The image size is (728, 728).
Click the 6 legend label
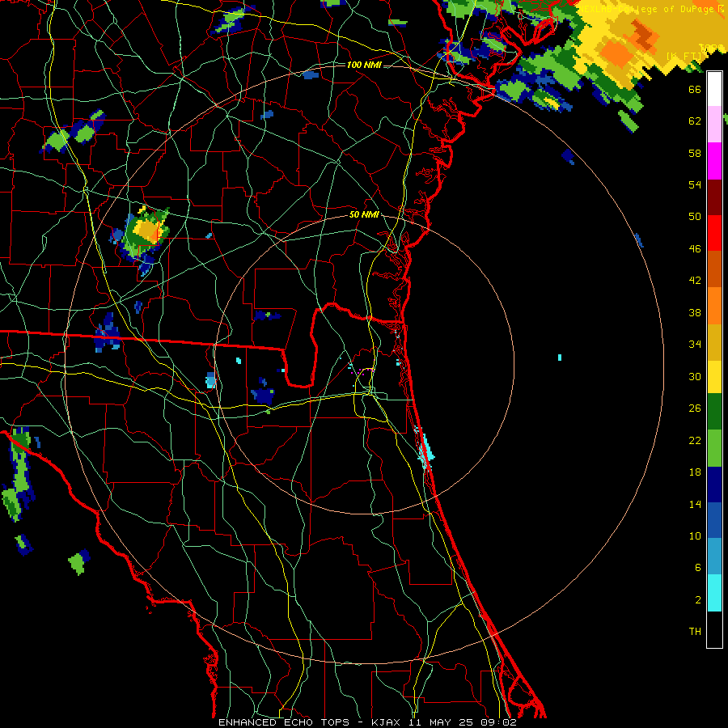pyautogui.click(x=697, y=568)
